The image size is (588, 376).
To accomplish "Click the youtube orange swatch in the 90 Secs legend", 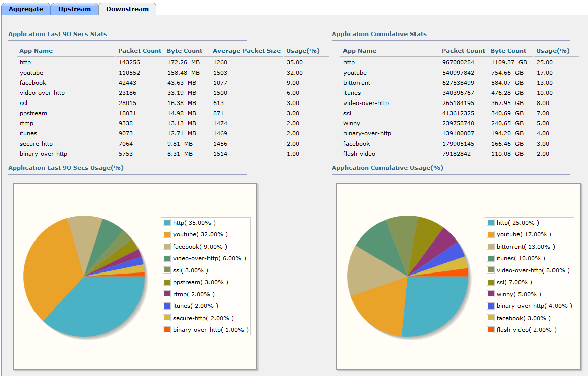I will click(166, 234).
